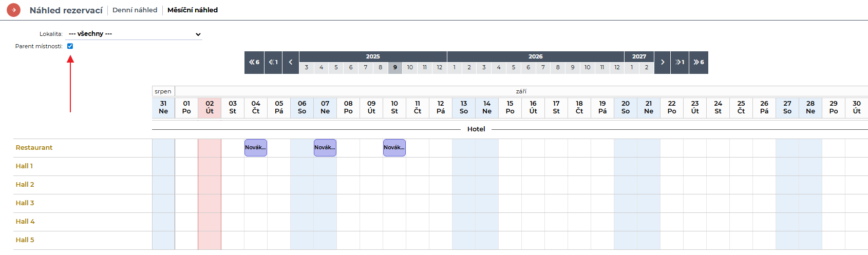This screenshot has width=868, height=255.
Task: Jump forward one month with the »1 button
Action: [680, 62]
